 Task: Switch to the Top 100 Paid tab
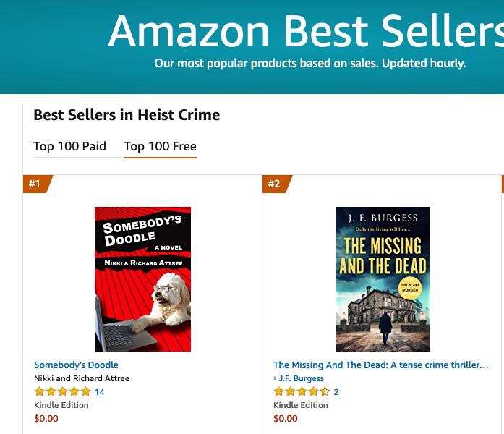click(69, 146)
